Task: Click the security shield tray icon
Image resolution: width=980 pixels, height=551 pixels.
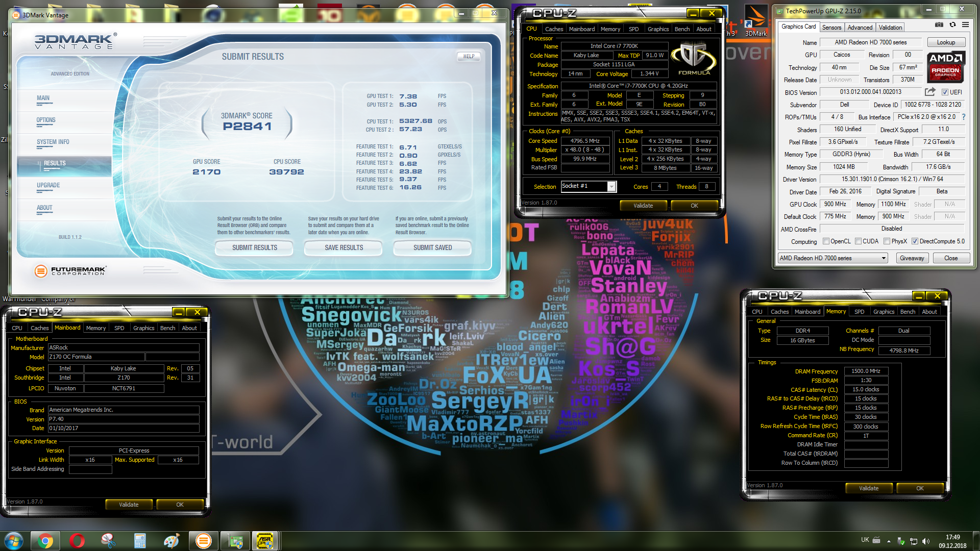Action: (x=901, y=541)
